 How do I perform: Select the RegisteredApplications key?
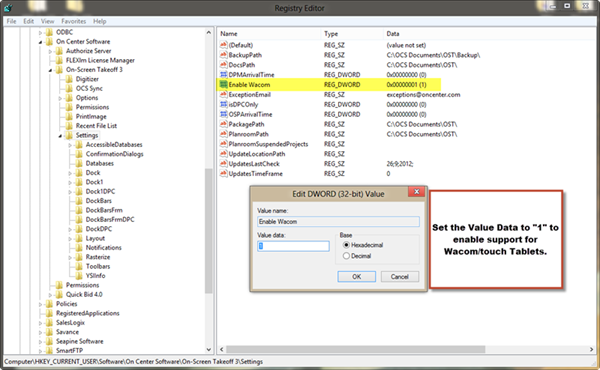tap(88, 313)
